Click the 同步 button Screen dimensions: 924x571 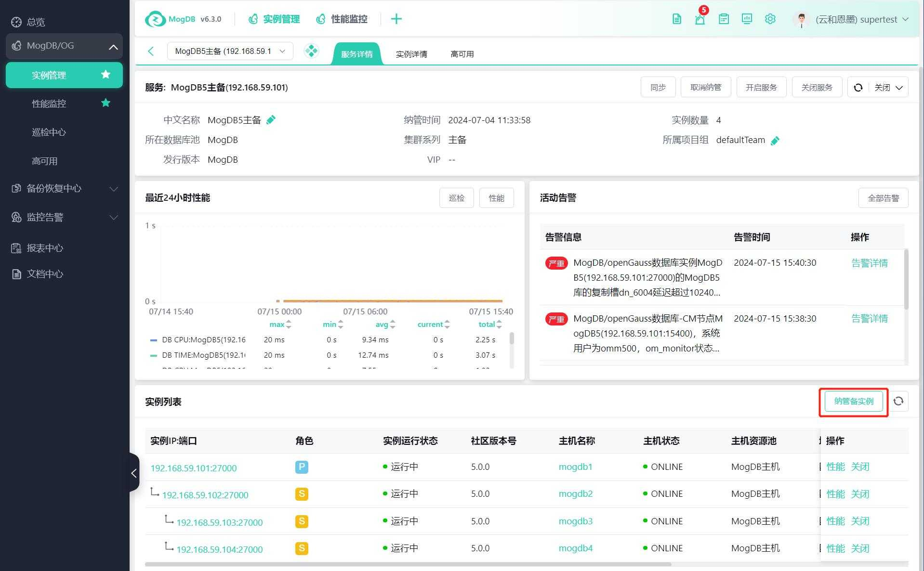(658, 87)
